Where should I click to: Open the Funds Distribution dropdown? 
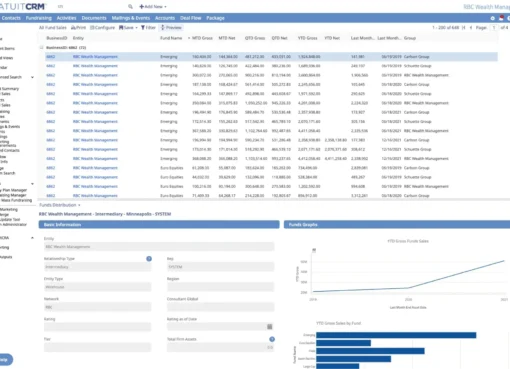coord(60,205)
